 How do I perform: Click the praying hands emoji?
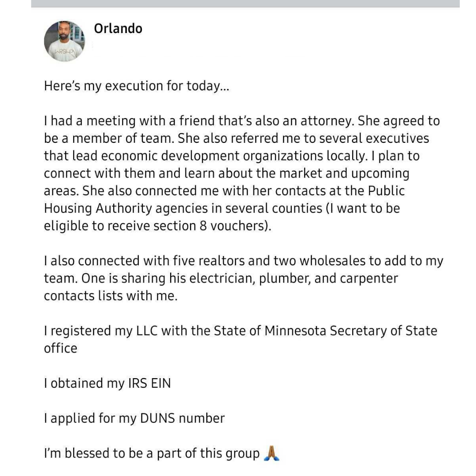click(271, 453)
